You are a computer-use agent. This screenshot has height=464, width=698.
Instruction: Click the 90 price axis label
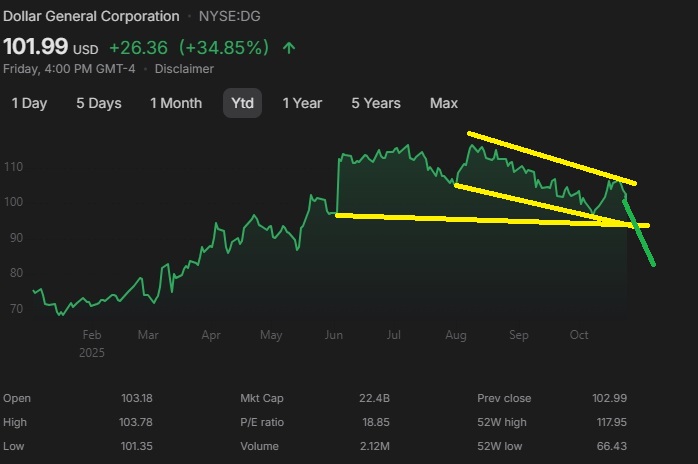tap(16, 238)
